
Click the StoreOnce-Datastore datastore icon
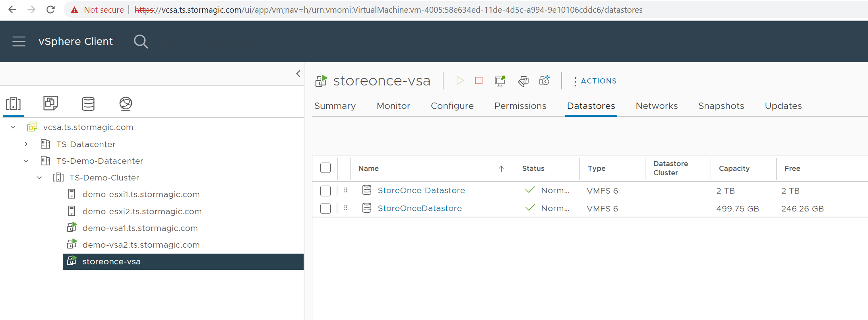[367, 190]
